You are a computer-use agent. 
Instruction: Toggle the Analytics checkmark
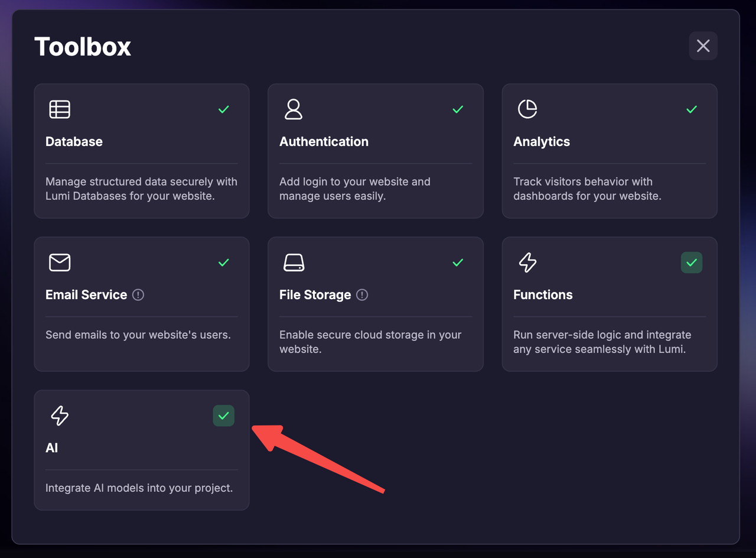pos(692,109)
